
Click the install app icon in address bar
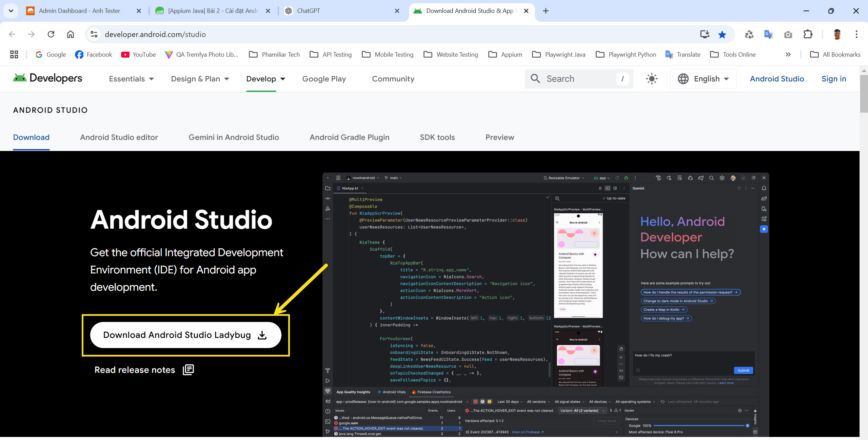point(705,34)
